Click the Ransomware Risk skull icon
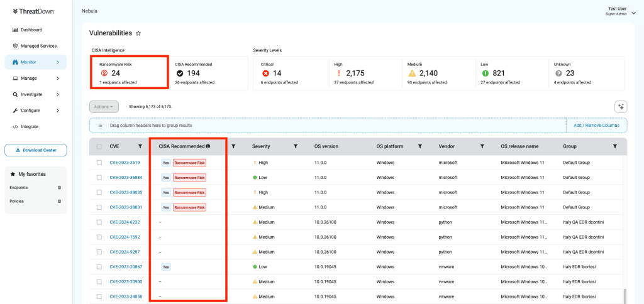644x304 pixels. pyautogui.click(x=104, y=73)
